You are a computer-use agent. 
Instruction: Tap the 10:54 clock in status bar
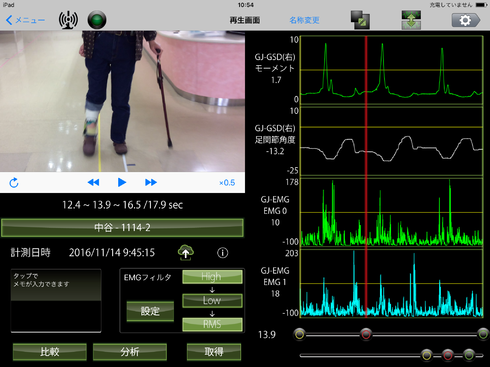pos(246,5)
